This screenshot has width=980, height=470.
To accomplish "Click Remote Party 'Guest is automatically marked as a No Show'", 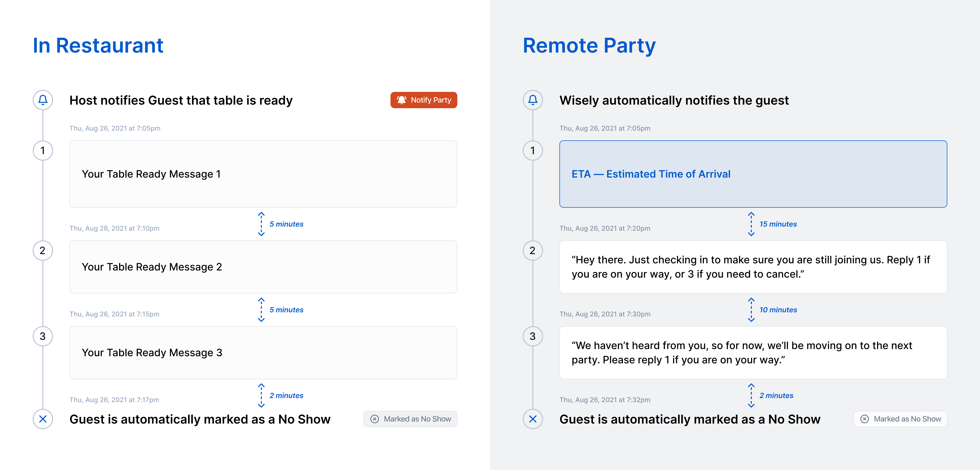I will 690,419.
